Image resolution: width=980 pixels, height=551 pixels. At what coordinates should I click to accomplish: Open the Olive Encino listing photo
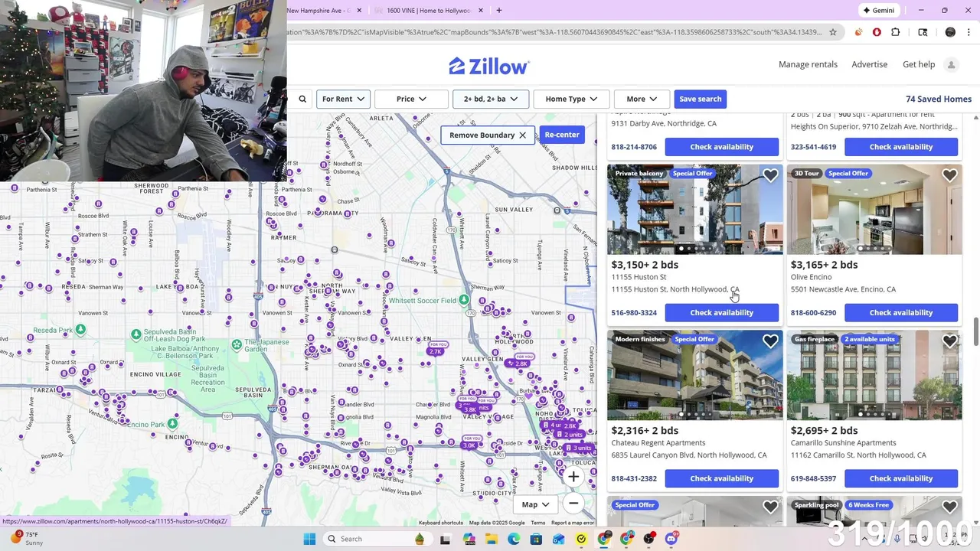point(874,210)
